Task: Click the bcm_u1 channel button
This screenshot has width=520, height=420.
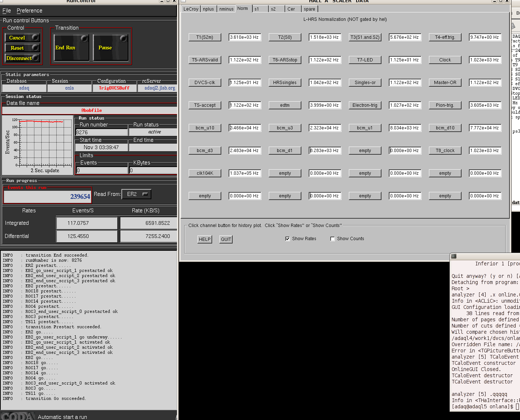Action: (x=365, y=128)
